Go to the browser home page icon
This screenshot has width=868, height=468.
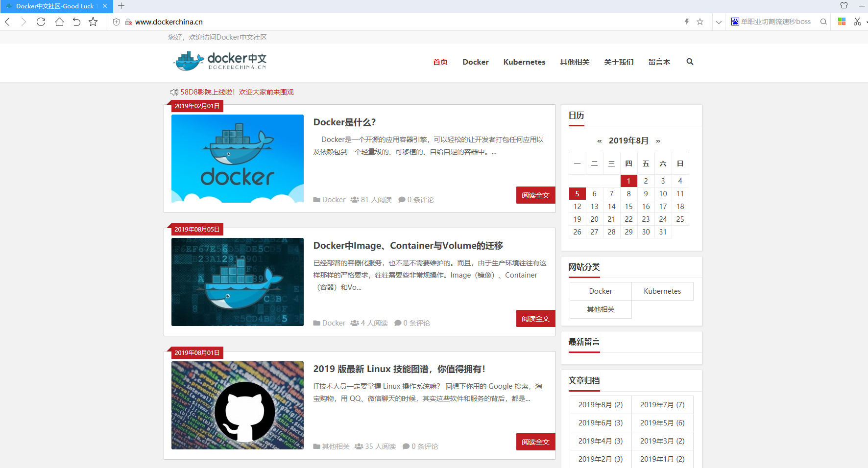(59, 22)
